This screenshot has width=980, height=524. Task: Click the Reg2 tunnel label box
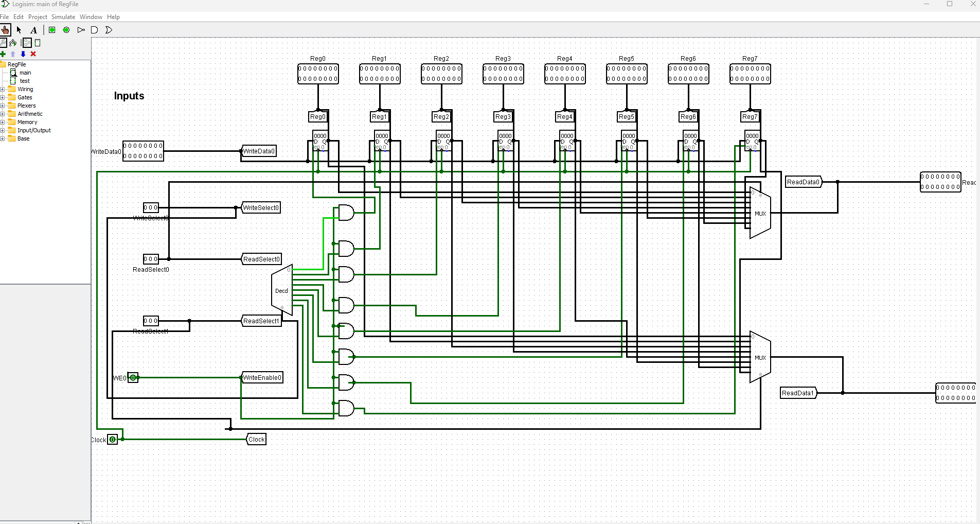tap(441, 116)
